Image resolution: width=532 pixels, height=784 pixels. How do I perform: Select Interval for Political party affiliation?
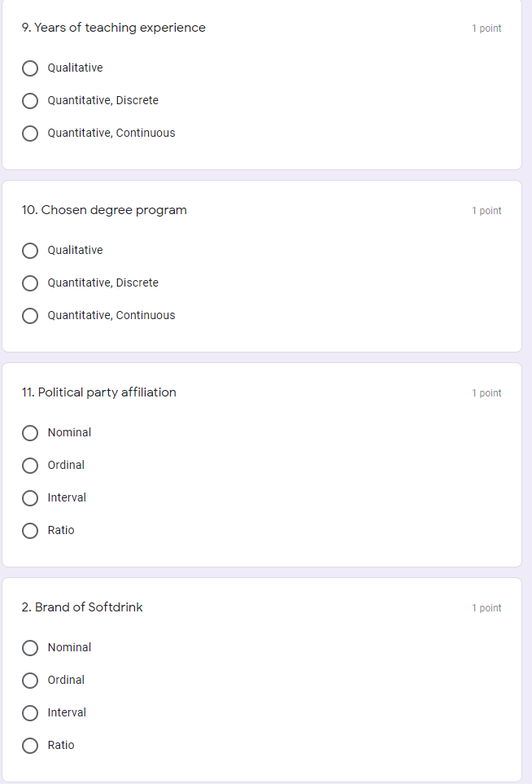point(30,497)
